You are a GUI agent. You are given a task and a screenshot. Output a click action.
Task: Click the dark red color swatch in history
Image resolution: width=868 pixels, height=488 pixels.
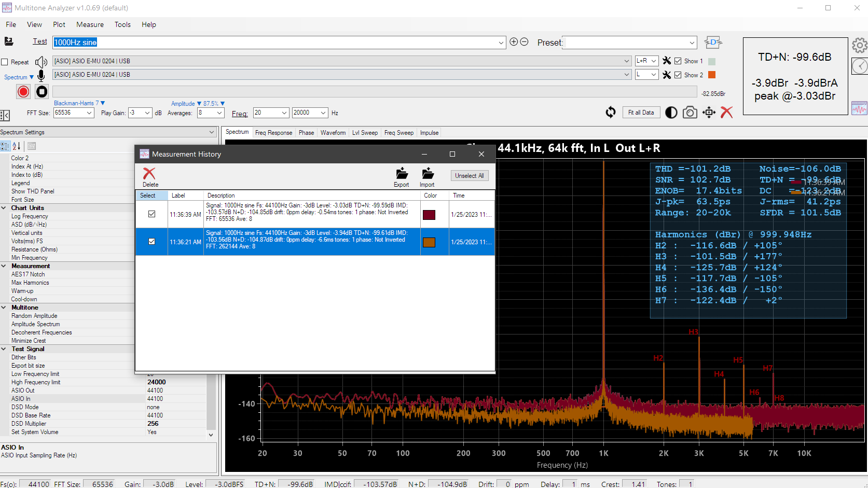[x=429, y=215]
